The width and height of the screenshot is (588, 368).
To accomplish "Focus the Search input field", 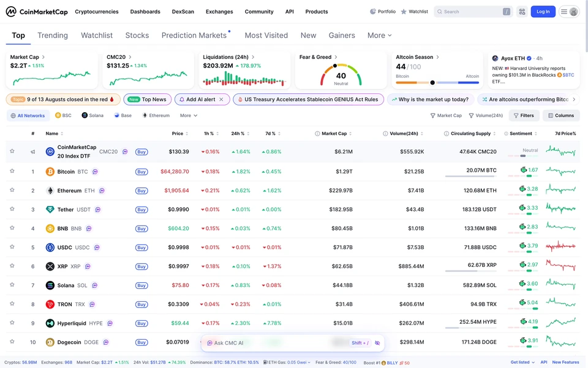I will 473,12.
